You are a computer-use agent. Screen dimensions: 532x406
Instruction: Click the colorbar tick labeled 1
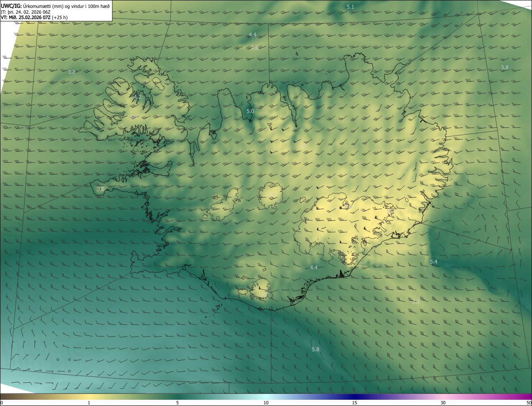coord(89,403)
